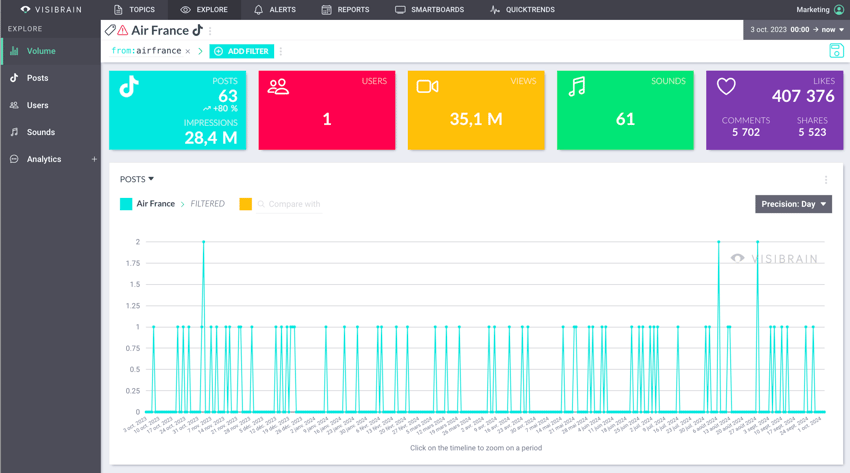Click the users icon on Users card
Viewport: 850px width, 473px height.
click(278, 87)
